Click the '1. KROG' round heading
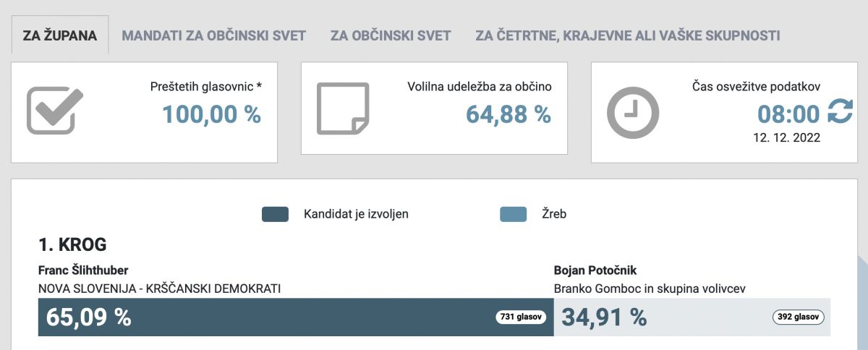Viewport: 868px width, 350px height. [x=72, y=245]
